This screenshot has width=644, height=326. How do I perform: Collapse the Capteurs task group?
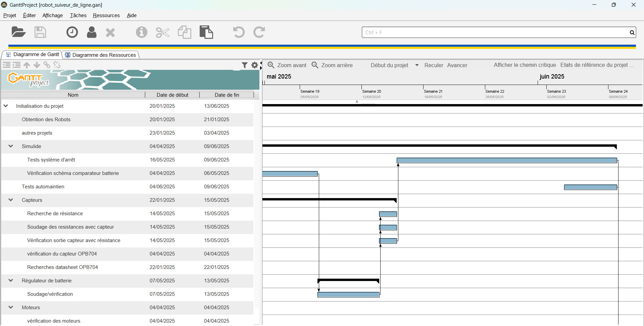[11, 200]
